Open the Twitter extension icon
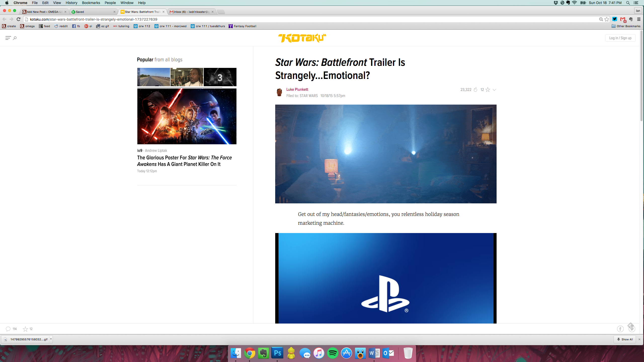The image size is (644, 362). (x=615, y=19)
